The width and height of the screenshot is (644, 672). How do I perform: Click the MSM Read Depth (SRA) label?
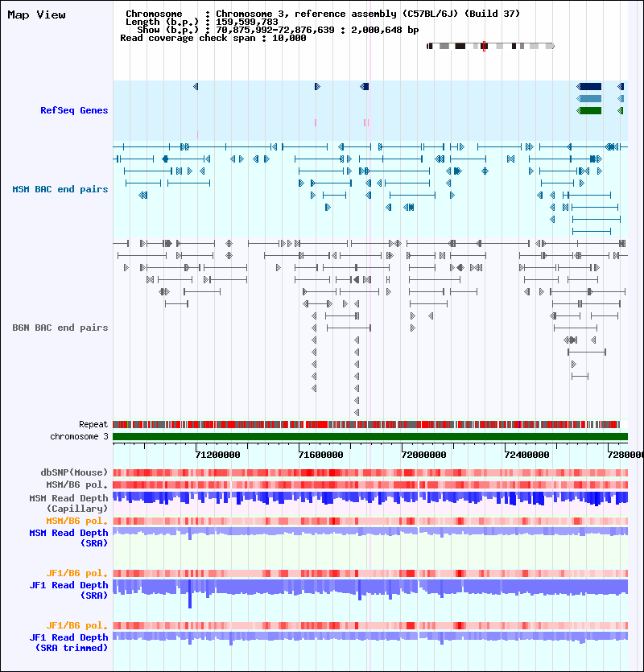point(68,538)
